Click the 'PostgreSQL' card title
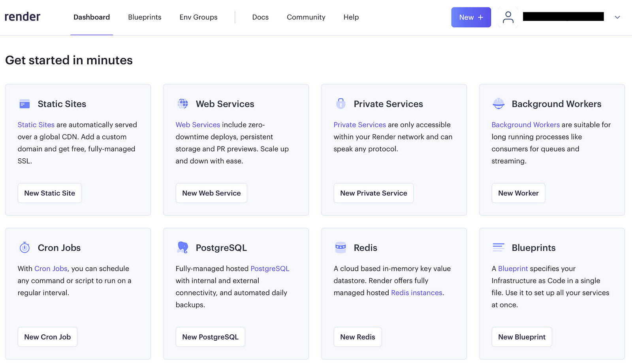Viewport: 632px width, 364px height. point(221,248)
